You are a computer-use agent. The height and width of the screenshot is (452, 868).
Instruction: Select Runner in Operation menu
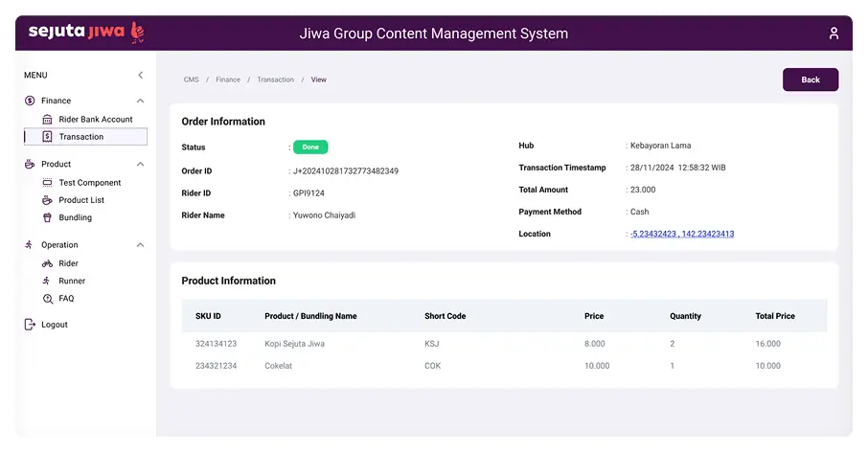[x=72, y=282]
